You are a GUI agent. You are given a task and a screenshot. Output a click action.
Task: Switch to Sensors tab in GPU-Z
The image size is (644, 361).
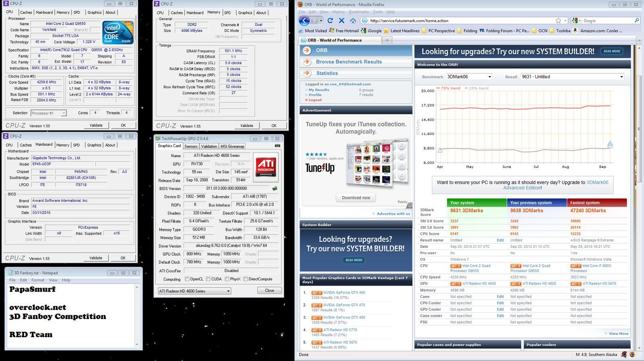click(x=191, y=146)
